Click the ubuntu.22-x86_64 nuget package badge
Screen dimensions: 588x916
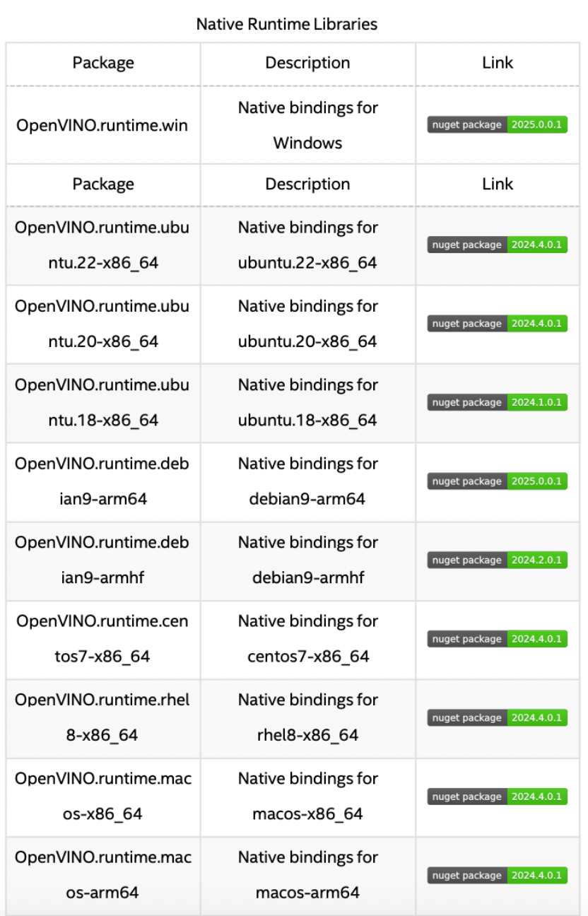click(x=498, y=245)
